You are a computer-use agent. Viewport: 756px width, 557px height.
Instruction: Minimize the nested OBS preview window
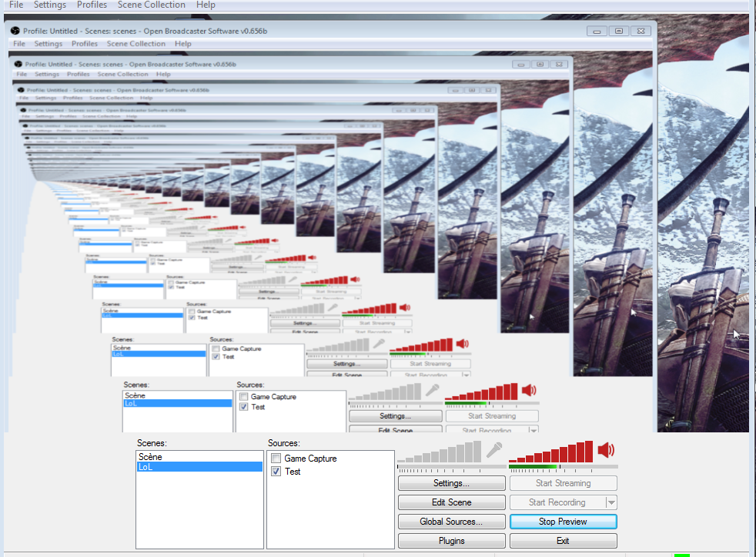click(x=597, y=31)
